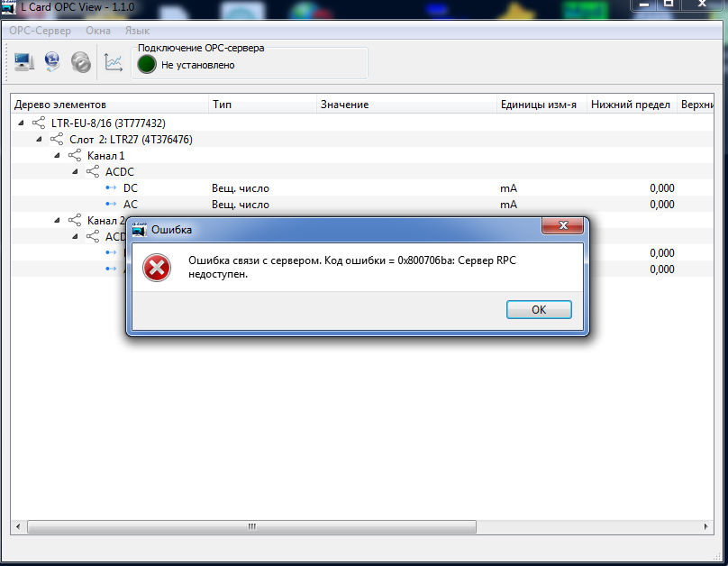This screenshot has height=566, width=728.
Task: Click the green connection status indicator
Action: point(147,65)
